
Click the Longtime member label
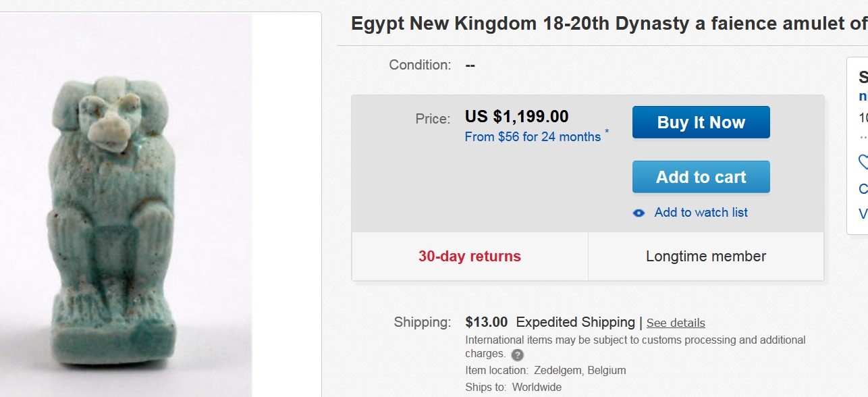[x=706, y=257]
